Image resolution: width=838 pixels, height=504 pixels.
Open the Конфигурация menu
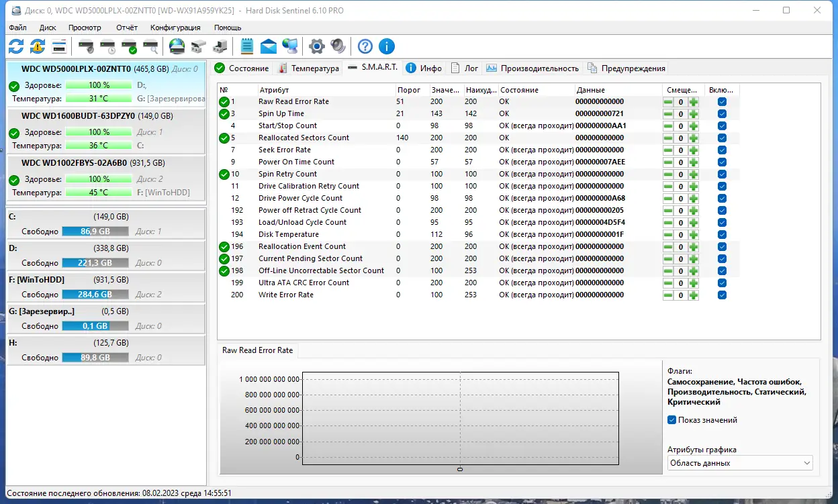[175, 28]
